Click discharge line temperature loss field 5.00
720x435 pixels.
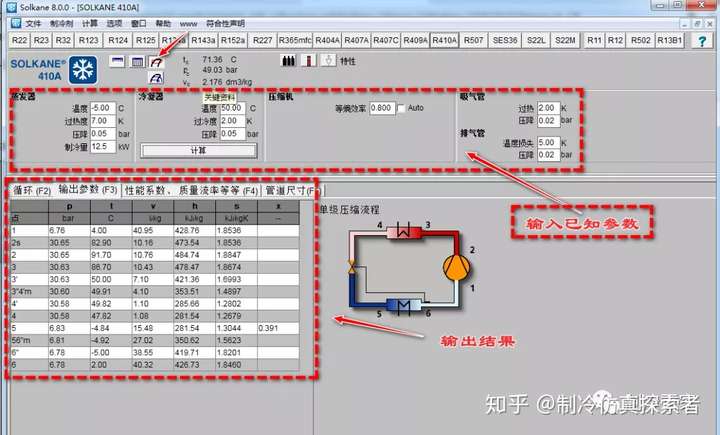(549, 142)
